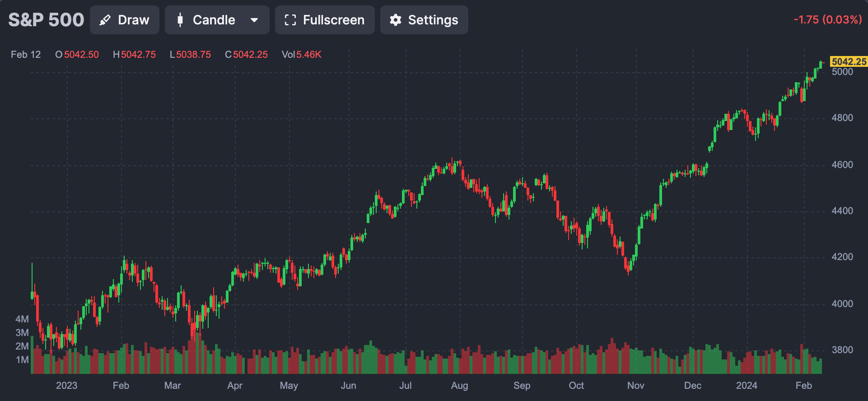Click the Apr time axis label
Image resolution: width=868 pixels, height=401 pixels.
coord(235,386)
